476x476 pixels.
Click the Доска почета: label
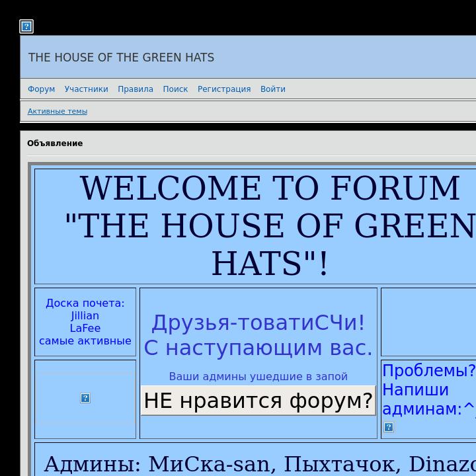coord(85,303)
